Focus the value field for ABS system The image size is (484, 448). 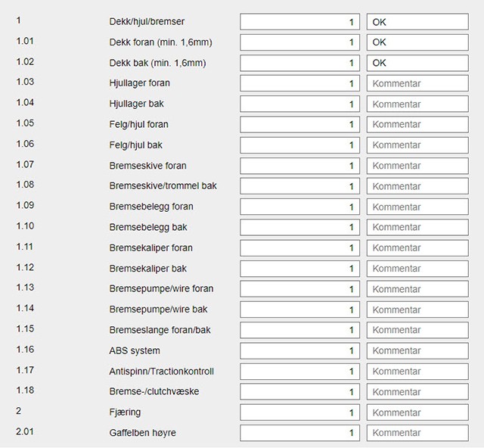299,350
